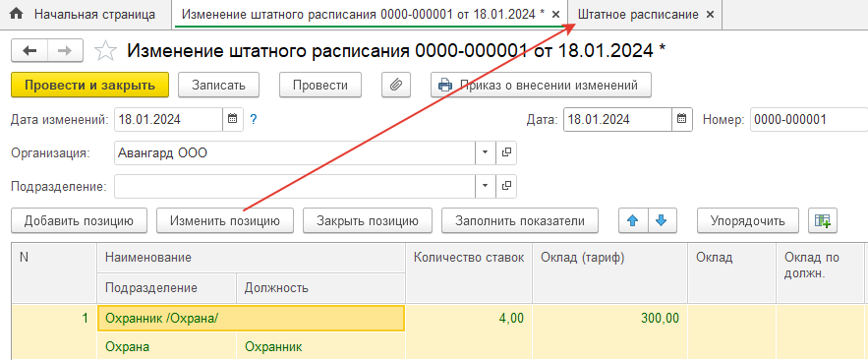The width and height of the screenshot is (868, 360).
Task: Select the Изменение штатного расписания tab
Action: point(363,15)
